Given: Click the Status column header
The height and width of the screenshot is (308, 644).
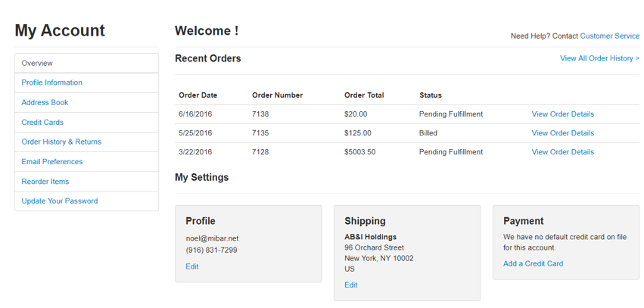Looking at the screenshot, I should 431,95.
